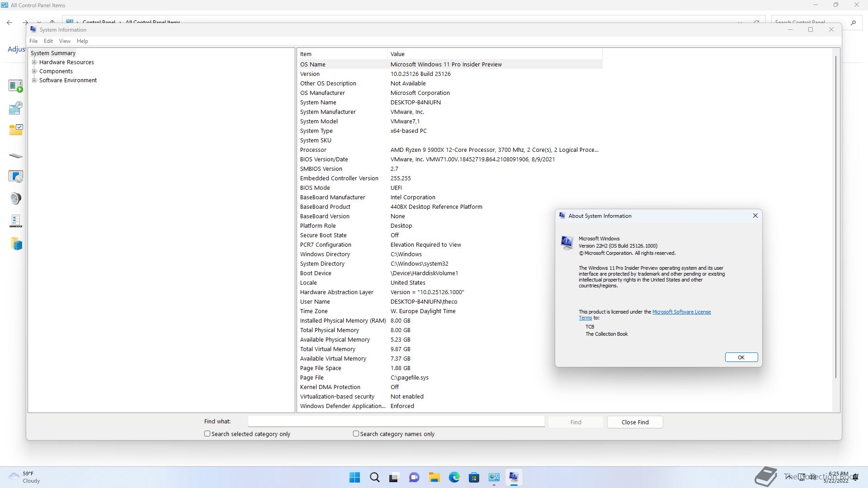Open Programs and Features disc icon
Screen dimensions: 868x488
click(15, 176)
